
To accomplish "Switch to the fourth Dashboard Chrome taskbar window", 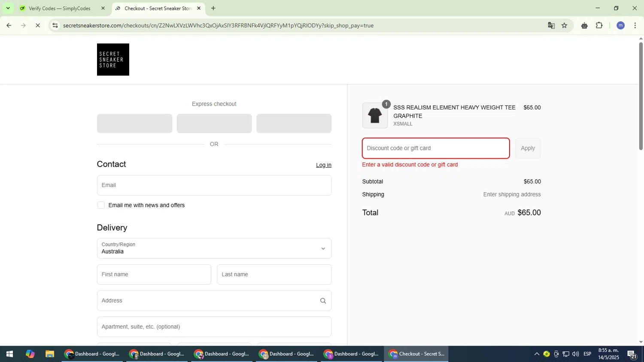I will click(x=287, y=354).
